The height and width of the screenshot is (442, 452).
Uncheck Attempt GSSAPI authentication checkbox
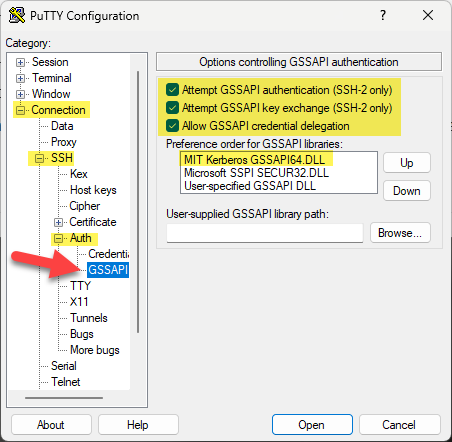point(172,90)
